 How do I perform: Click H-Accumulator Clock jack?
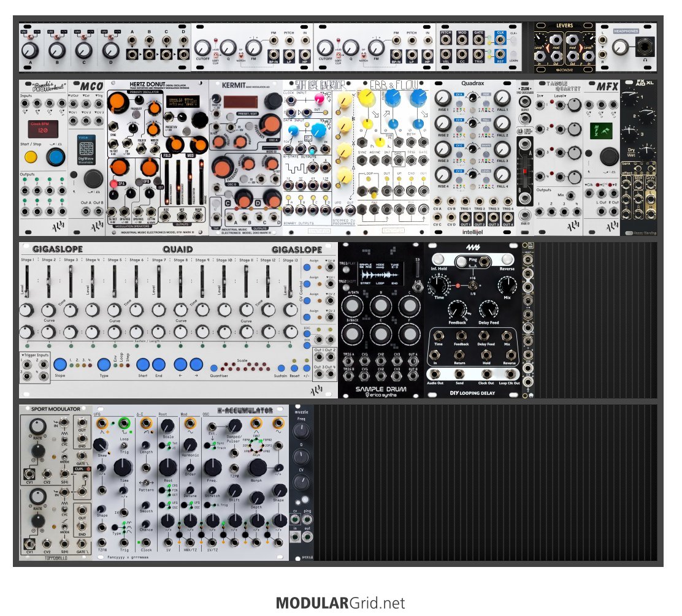click(x=146, y=542)
